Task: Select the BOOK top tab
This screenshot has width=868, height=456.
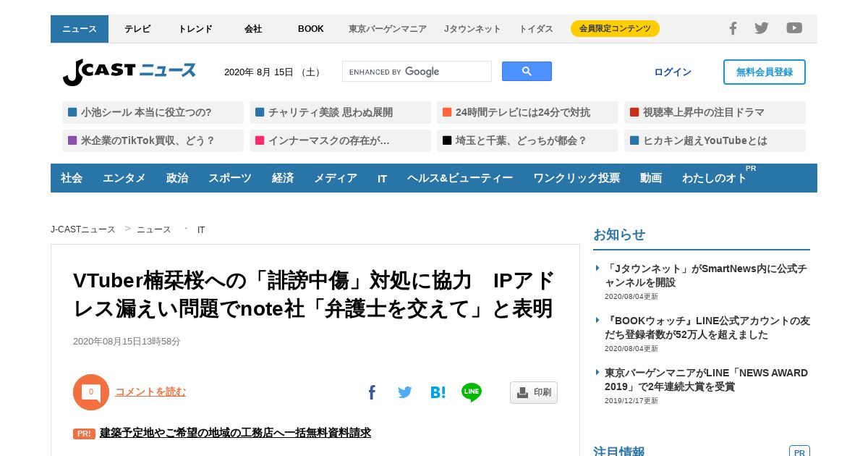Action: 311,29
